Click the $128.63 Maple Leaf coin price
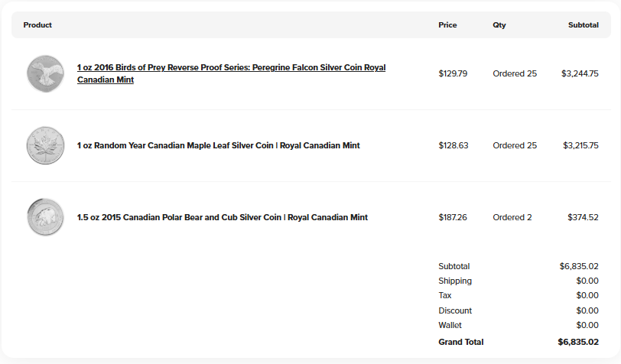Image resolution: width=621 pixels, height=364 pixels. point(453,145)
